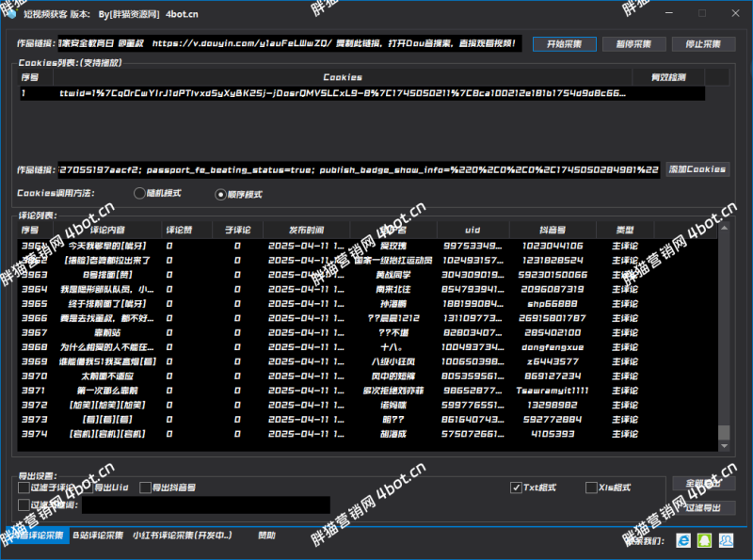This screenshot has width=753, height=560.
Task: Tick the Xls格式 checkbox
Action: 591,488
